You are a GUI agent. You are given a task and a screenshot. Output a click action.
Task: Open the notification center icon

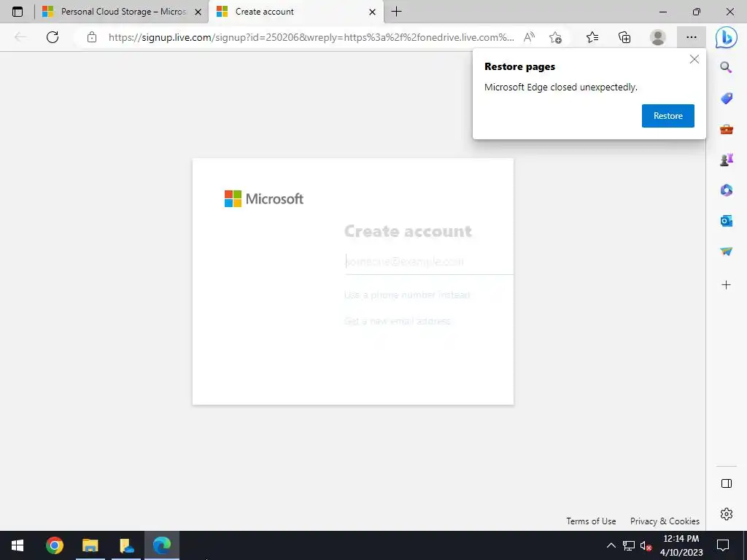[723, 545]
